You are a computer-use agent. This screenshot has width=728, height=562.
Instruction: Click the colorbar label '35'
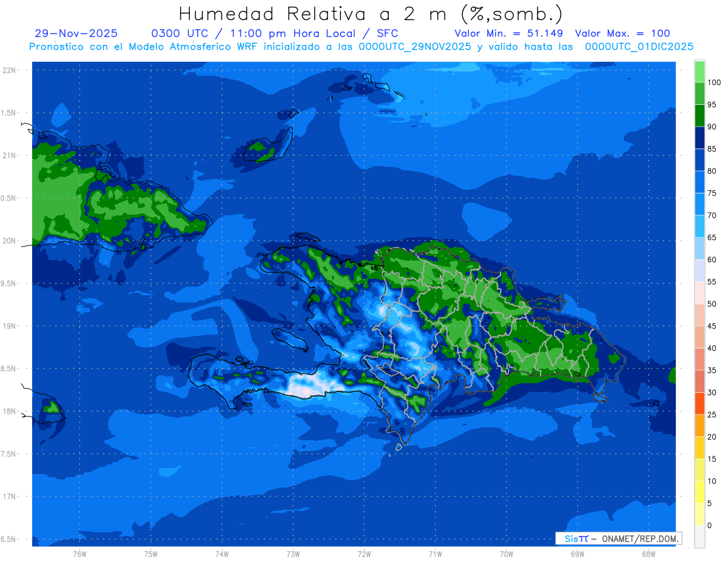712,370
